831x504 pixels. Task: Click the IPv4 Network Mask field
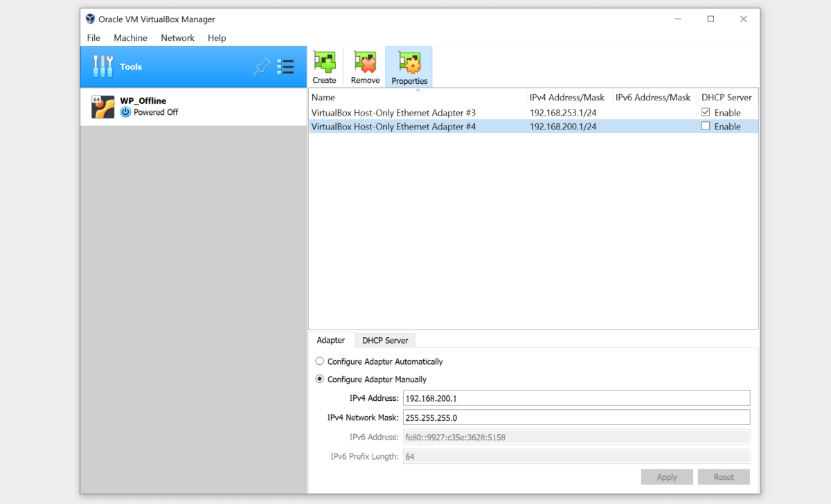pos(576,417)
